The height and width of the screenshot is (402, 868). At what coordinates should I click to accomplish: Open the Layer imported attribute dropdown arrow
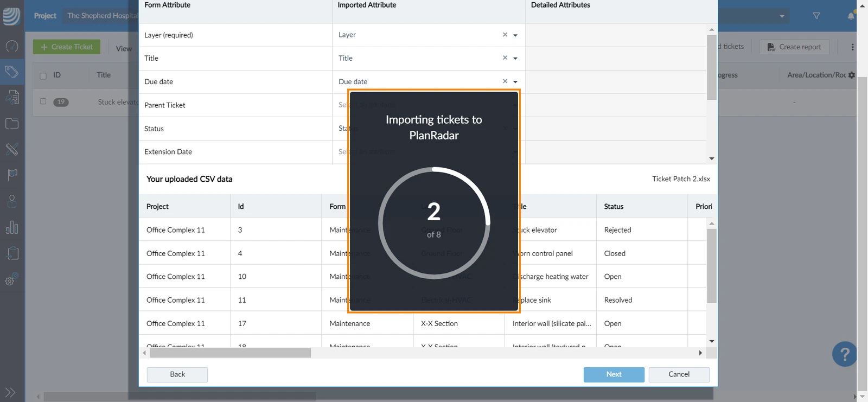pos(515,35)
